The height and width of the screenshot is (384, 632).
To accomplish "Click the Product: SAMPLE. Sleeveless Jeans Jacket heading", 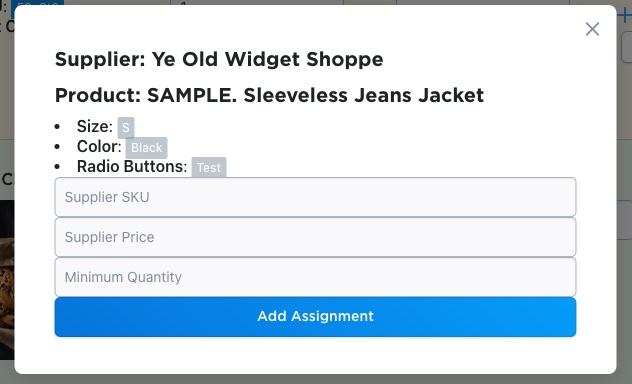I will pos(269,95).
